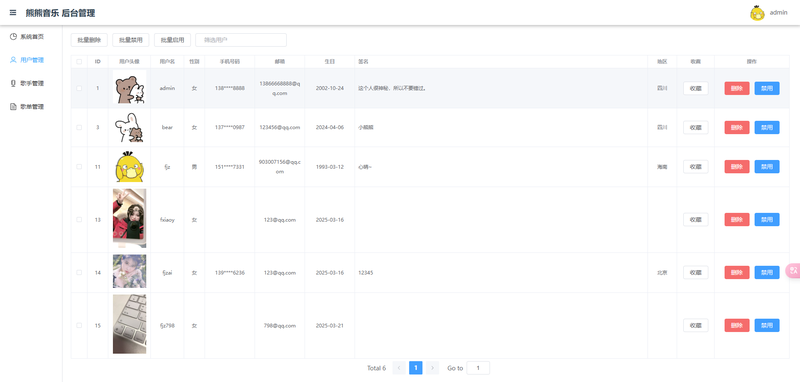Open 用户管理 in the sidebar
800x382 pixels.
pyautogui.click(x=31, y=60)
